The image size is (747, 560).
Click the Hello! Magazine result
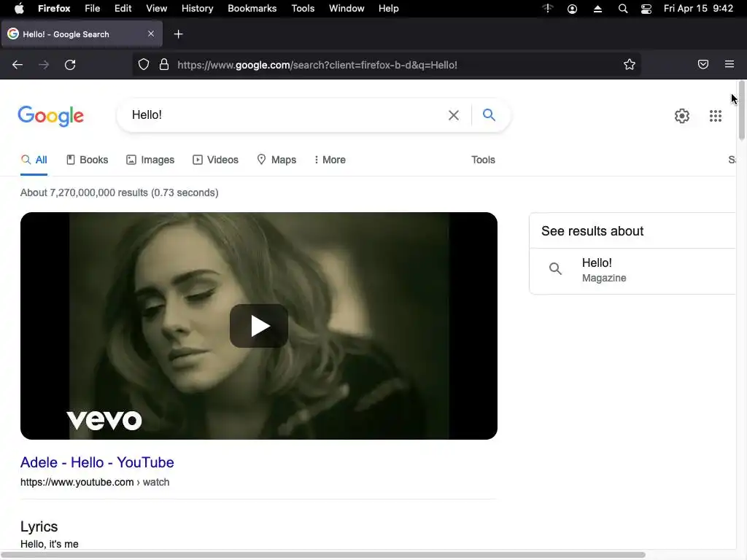click(x=632, y=271)
